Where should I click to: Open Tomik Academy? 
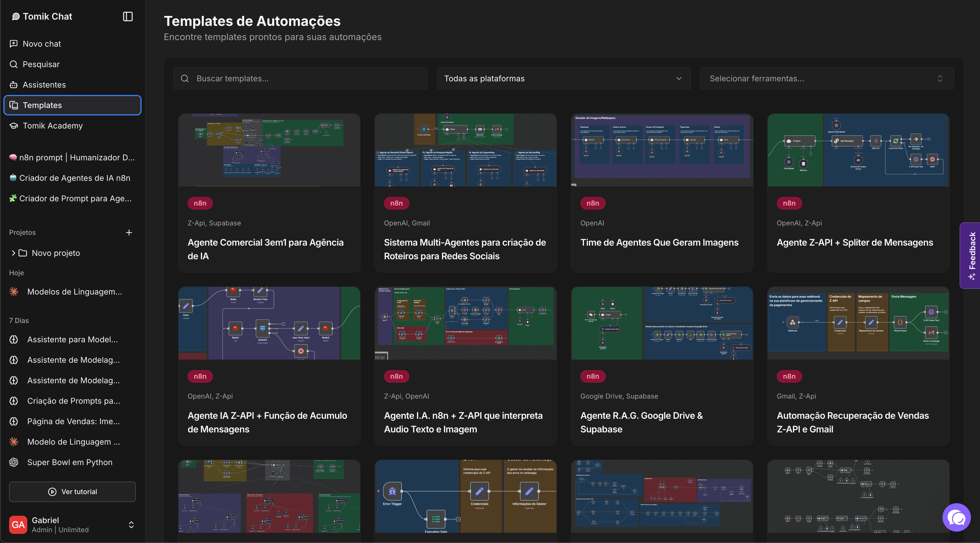pyautogui.click(x=72, y=126)
